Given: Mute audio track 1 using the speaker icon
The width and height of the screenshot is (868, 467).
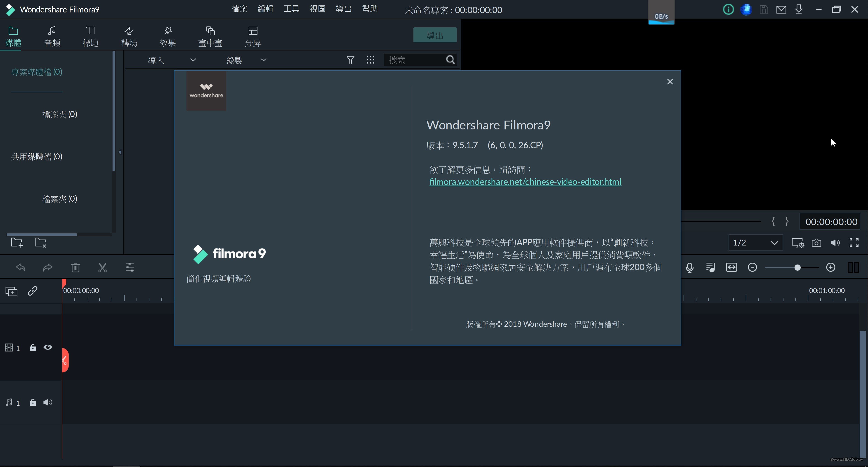Looking at the screenshot, I should (x=48, y=402).
